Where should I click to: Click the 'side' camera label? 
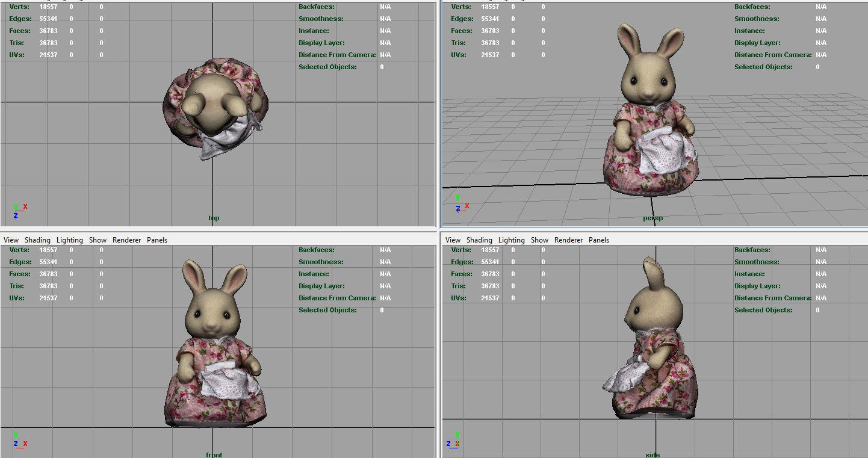(x=653, y=454)
